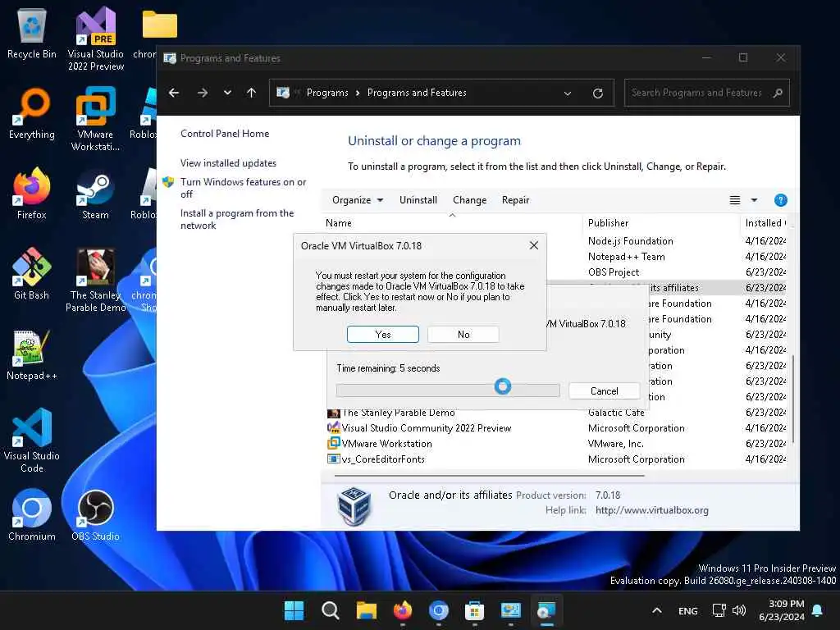Viewport: 840px width, 630px height.
Task: Click No to restart later
Action: pos(463,335)
